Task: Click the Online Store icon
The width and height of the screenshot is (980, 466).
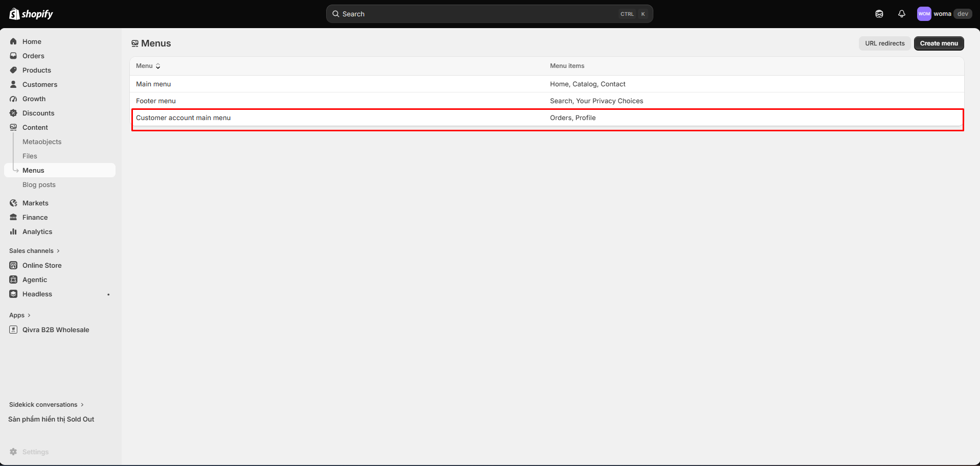Action: [x=13, y=265]
